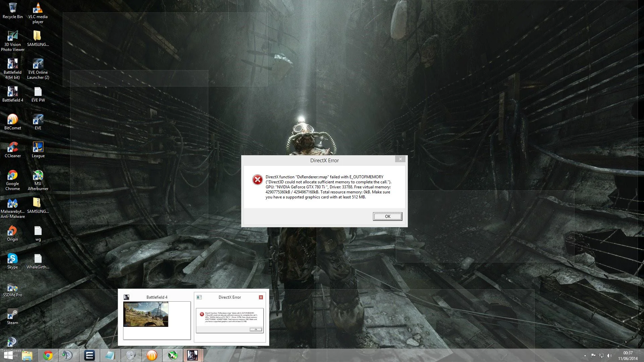
Task: Open the BitComet taskbar button
Action: (x=152, y=355)
